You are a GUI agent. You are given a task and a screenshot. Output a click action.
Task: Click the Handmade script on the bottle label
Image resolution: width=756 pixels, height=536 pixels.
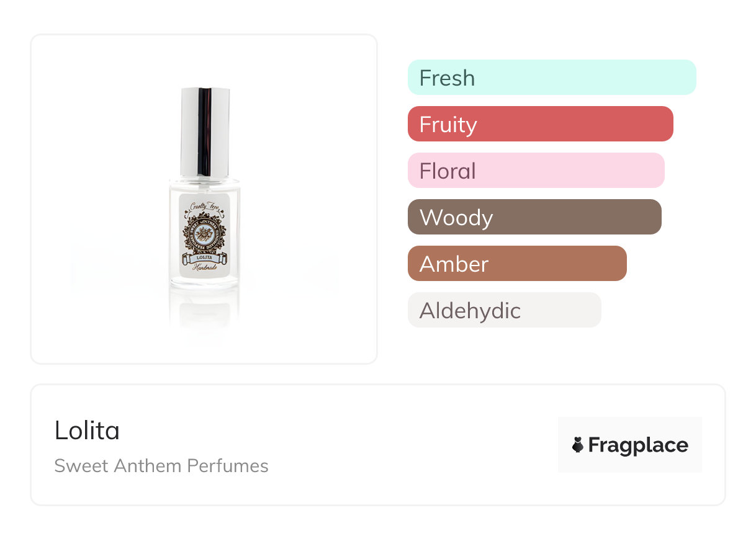point(204,267)
